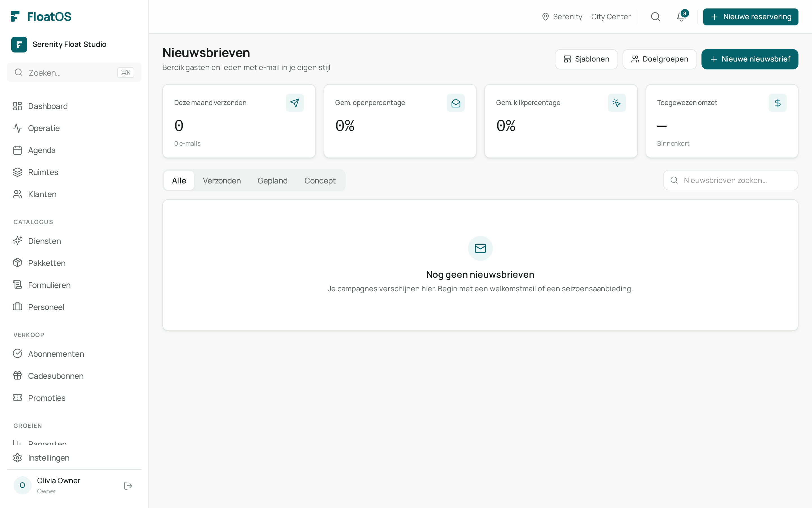Click the Gem. klikpercentage label

[x=528, y=103]
